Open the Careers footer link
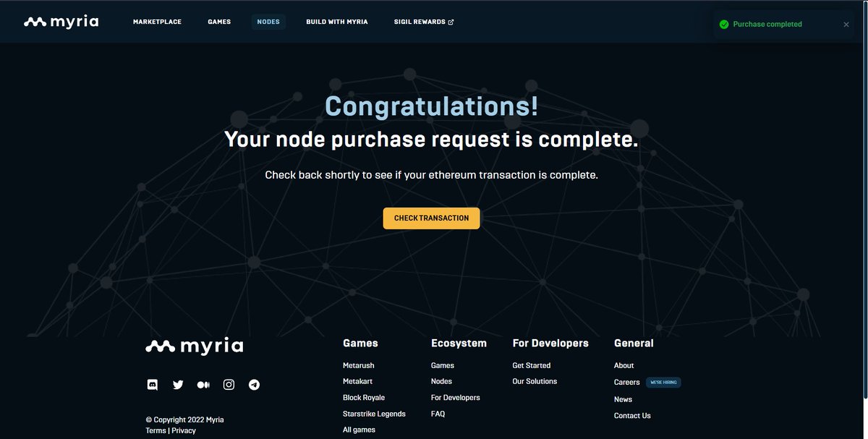 (x=627, y=382)
